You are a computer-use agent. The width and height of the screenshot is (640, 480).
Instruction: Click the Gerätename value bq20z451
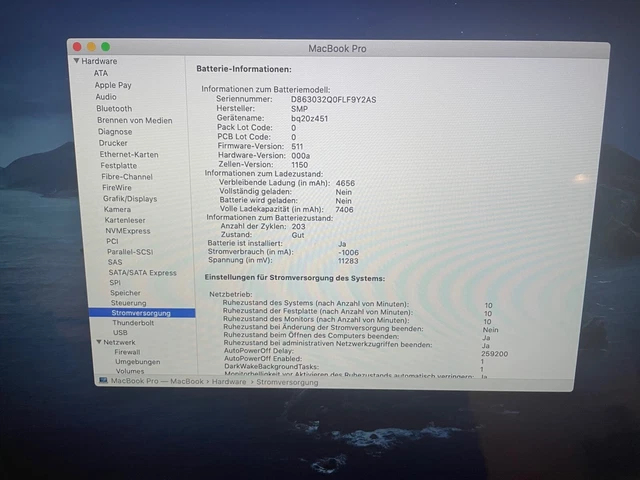(309, 118)
